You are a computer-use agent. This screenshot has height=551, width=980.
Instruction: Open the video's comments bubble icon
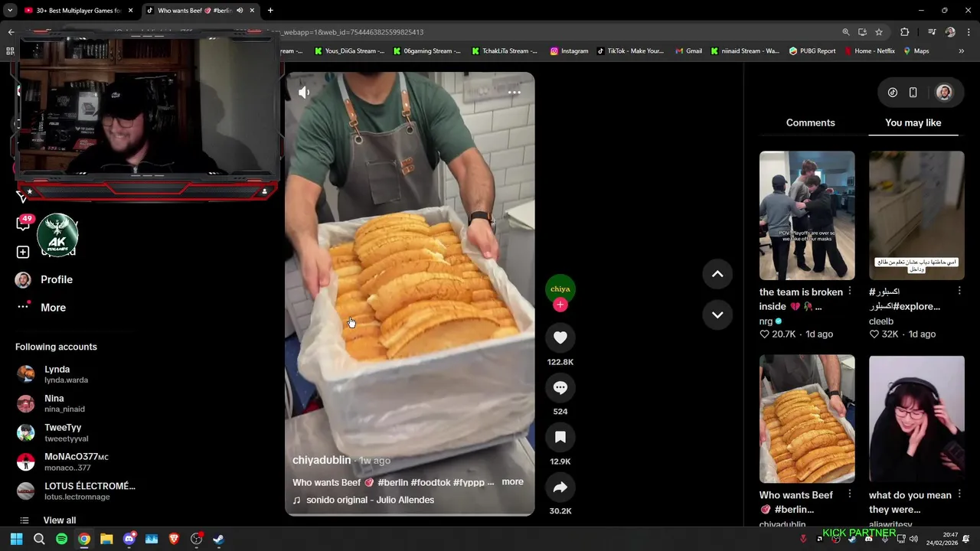click(560, 387)
